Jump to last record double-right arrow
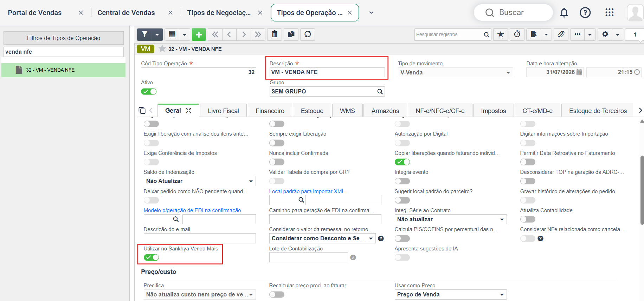Viewport: 644px width, 301px height. coord(258,34)
